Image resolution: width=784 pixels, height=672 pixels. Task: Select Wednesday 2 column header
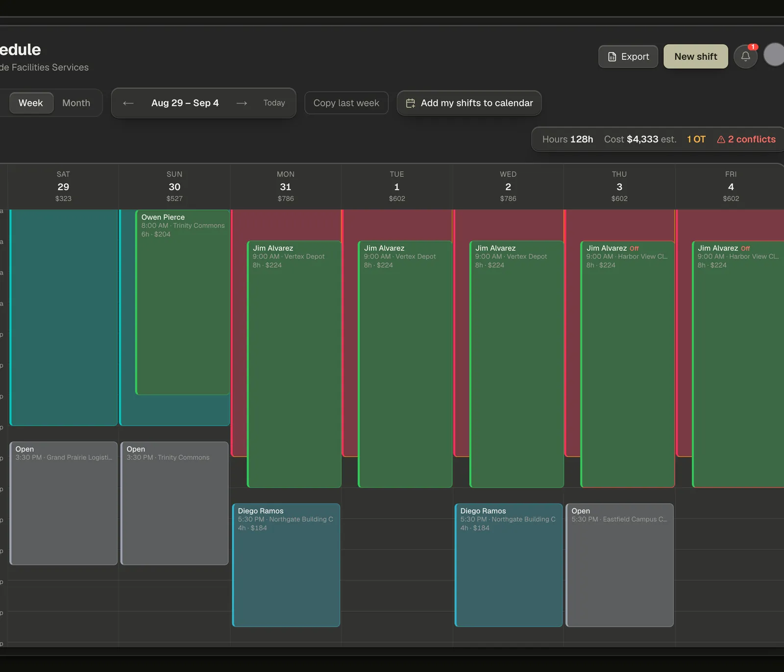(x=508, y=187)
